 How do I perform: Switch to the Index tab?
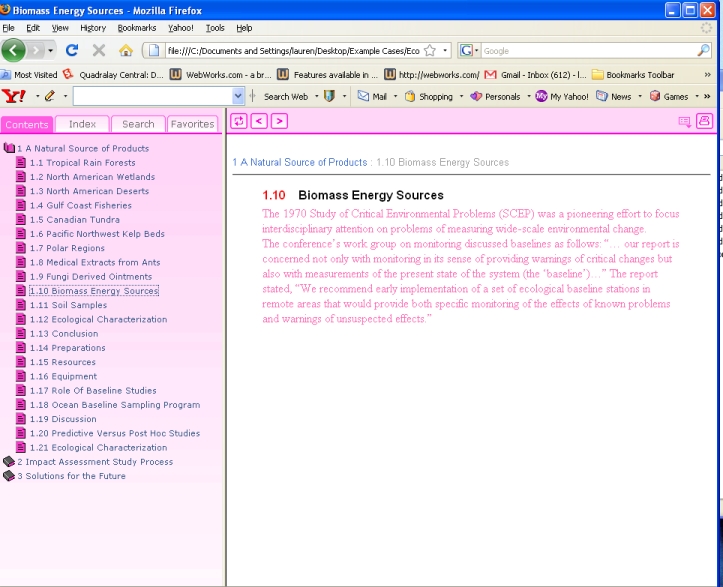pos(82,124)
